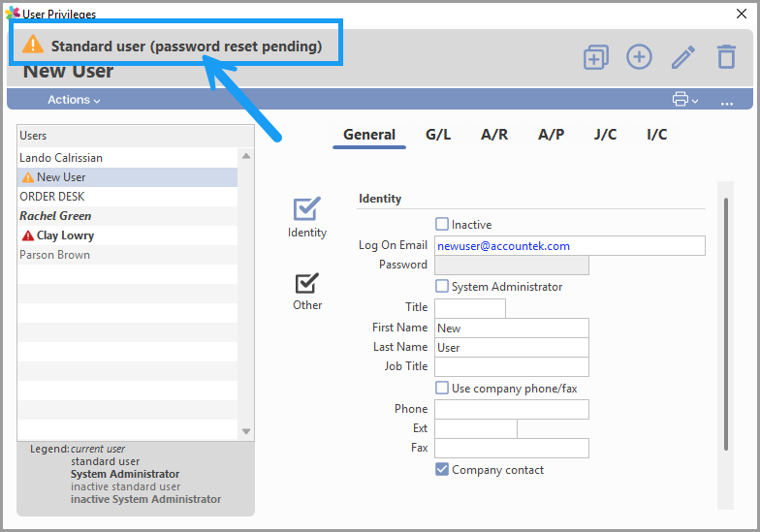
Task: Select Lando Calrissian in the Users list
Action: click(128, 158)
